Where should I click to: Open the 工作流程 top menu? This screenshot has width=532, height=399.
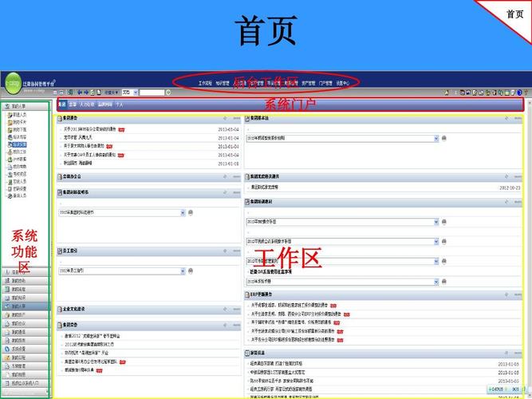pyautogui.click(x=205, y=83)
